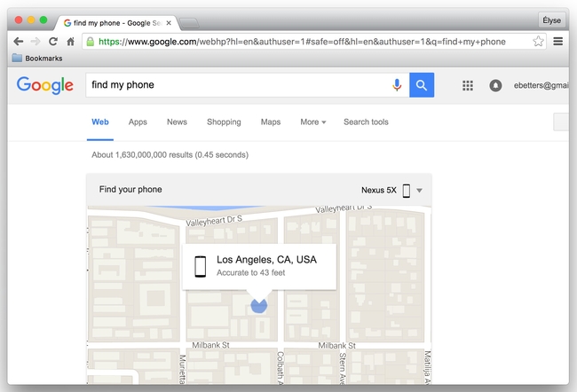Click the Google logo
This screenshot has width=577, height=392.
pos(44,85)
